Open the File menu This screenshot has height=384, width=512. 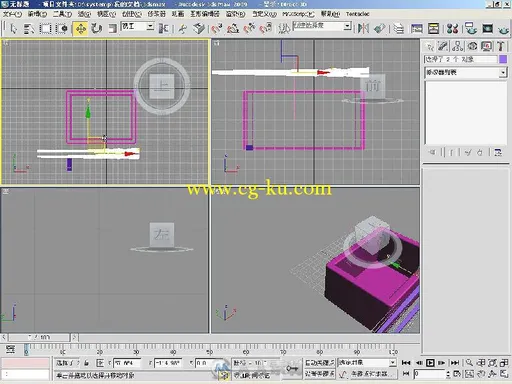pyautogui.click(x=12, y=14)
